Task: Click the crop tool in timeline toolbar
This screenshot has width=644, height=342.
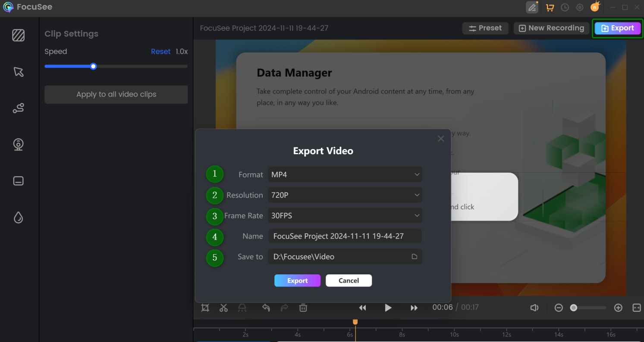Action: 205,308
